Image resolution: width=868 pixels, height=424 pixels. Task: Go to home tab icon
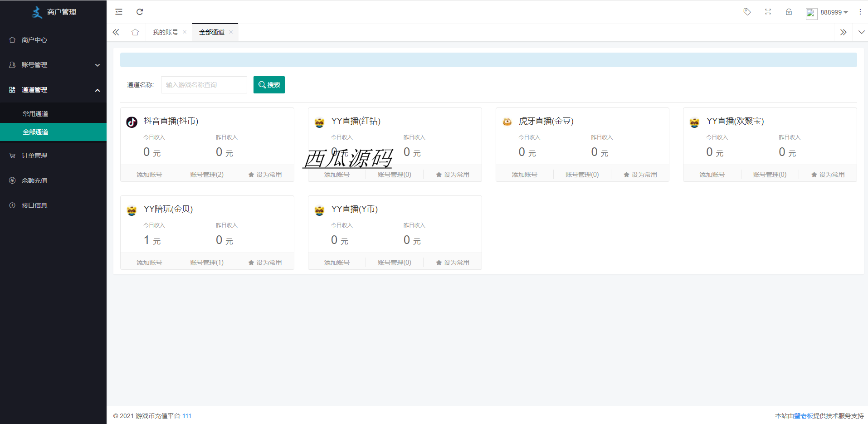click(x=135, y=32)
